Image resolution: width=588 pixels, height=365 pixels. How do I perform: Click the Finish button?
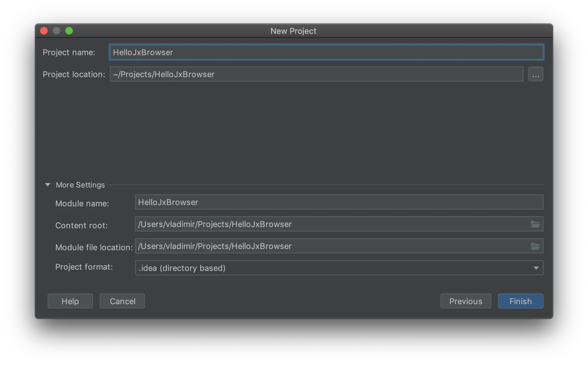pos(521,301)
